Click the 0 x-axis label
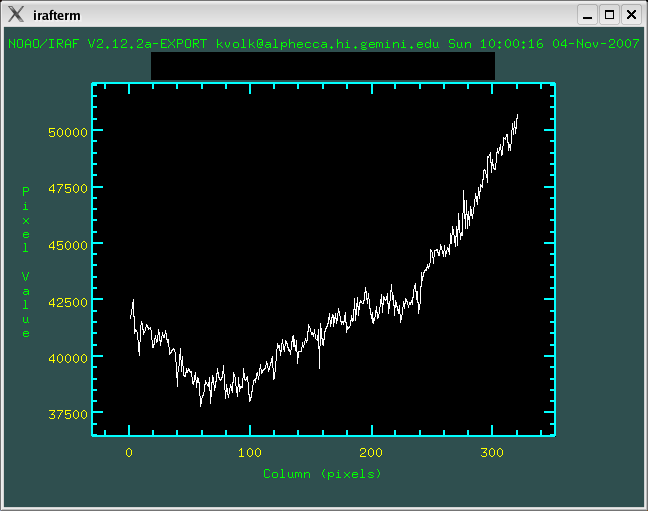648x511 pixels. point(129,453)
